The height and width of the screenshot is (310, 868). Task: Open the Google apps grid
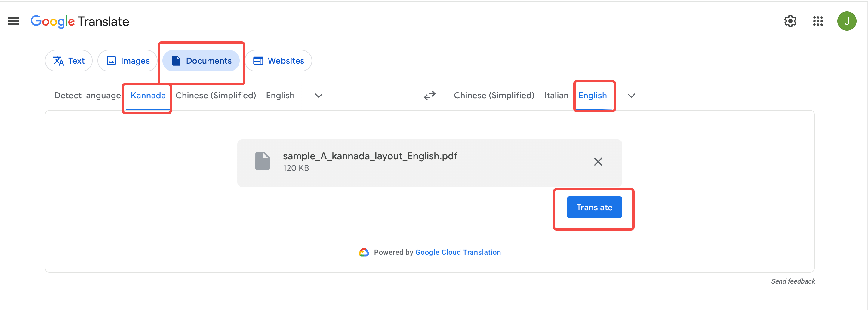tap(818, 21)
